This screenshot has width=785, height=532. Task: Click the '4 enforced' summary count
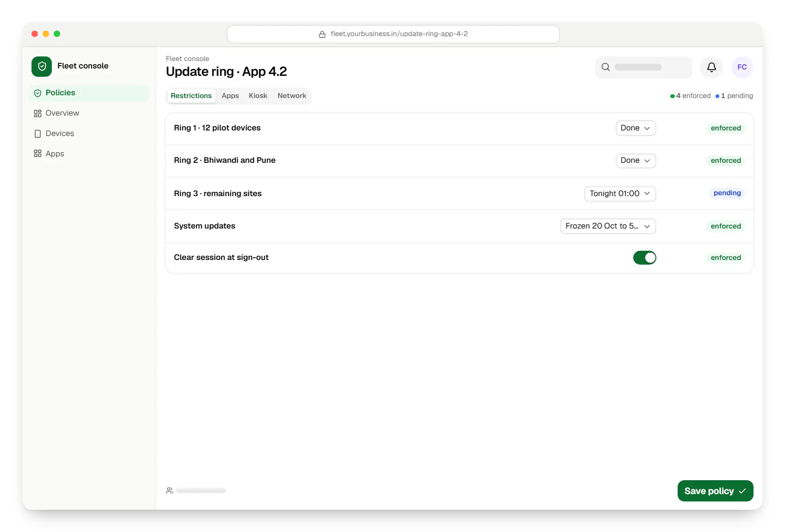(690, 96)
